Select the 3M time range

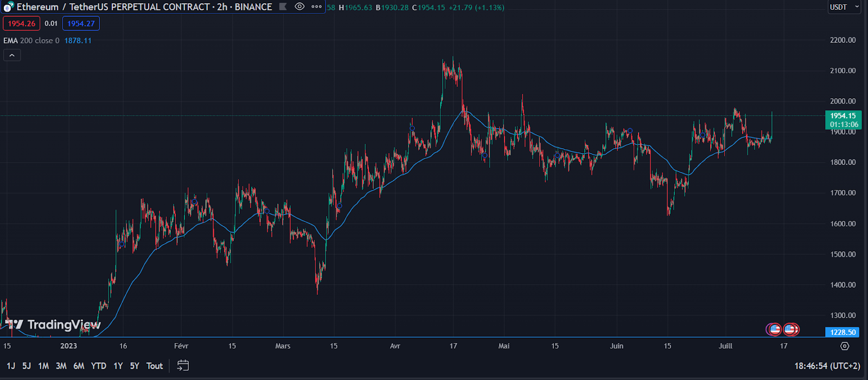(x=61, y=366)
